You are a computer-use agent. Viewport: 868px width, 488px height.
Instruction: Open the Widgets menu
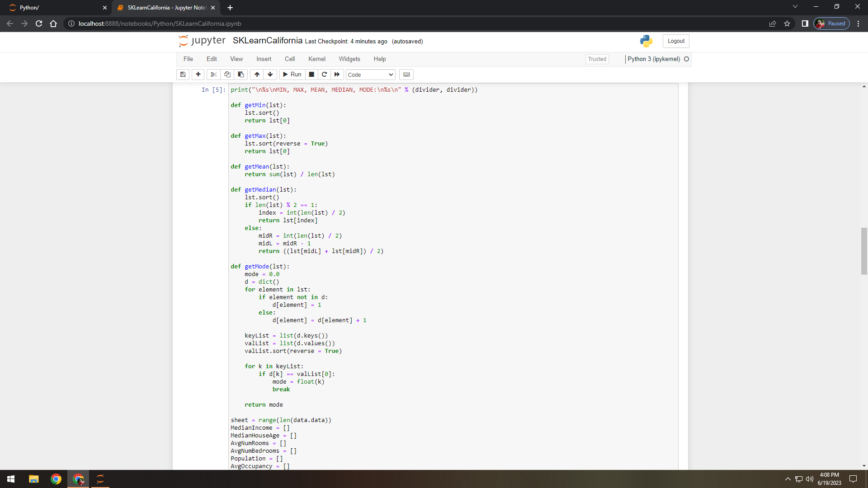coord(349,59)
